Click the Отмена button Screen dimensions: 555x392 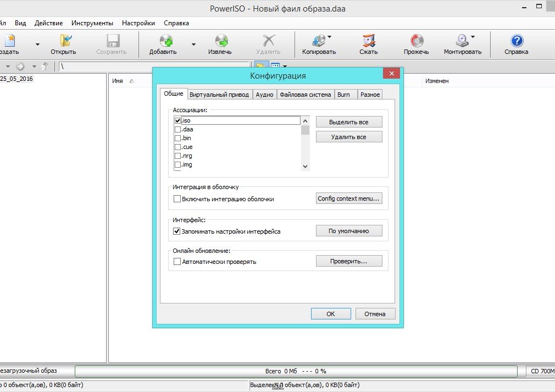coord(375,314)
